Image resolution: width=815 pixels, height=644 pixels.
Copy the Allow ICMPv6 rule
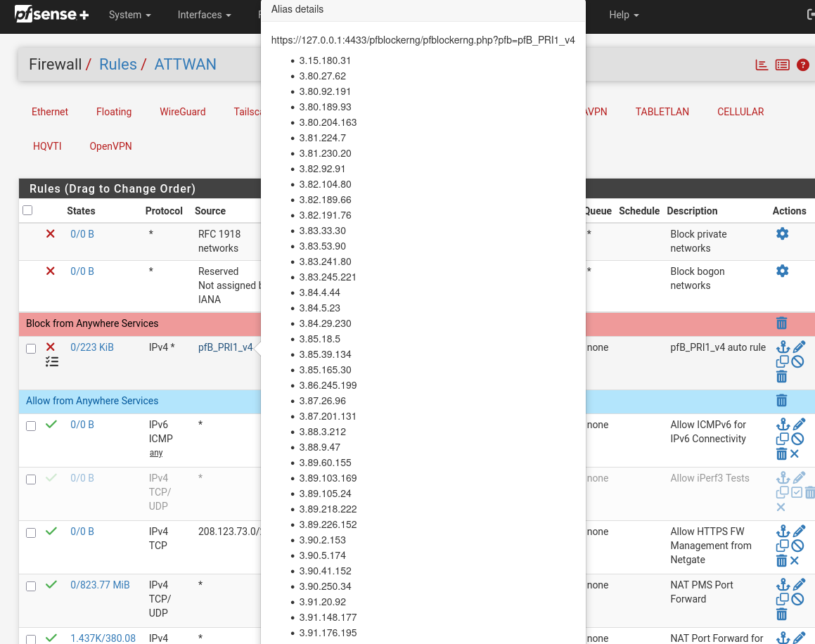click(x=782, y=439)
